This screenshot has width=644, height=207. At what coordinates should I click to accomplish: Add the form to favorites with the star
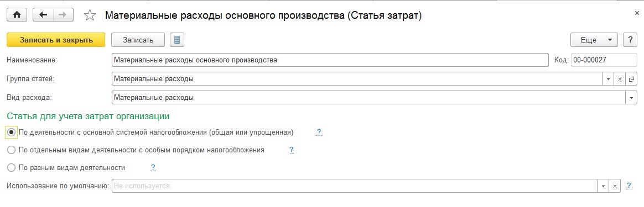90,15
